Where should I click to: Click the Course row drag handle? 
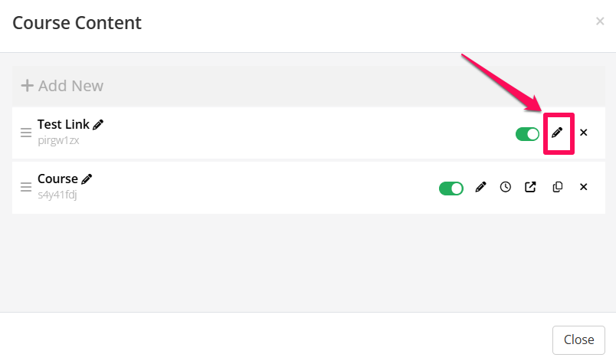[26, 187]
